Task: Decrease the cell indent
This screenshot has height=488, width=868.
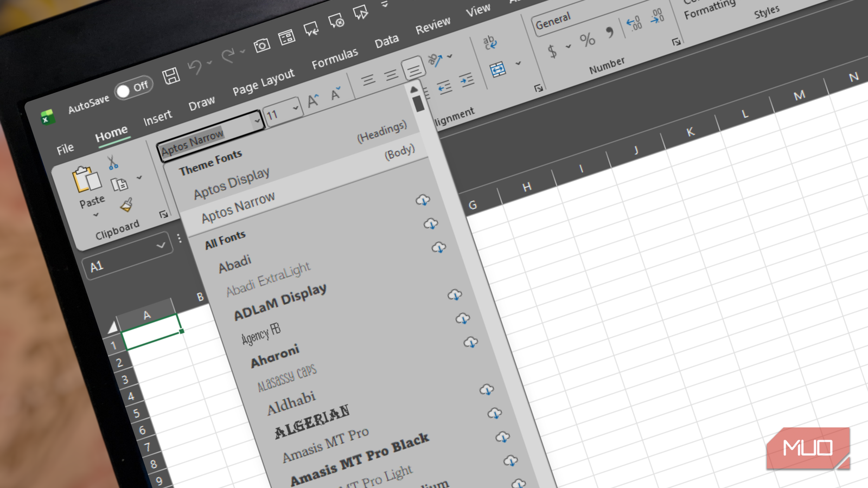Action: pos(444,88)
